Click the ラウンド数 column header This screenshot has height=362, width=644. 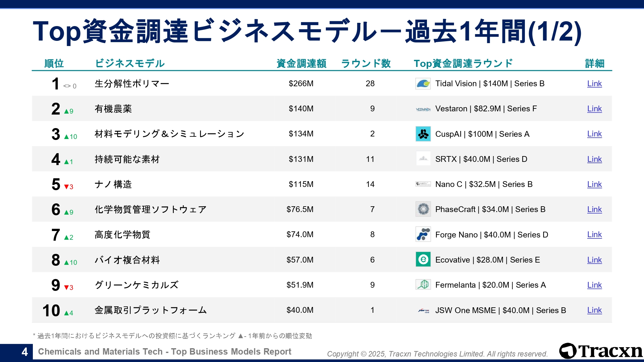366,63
